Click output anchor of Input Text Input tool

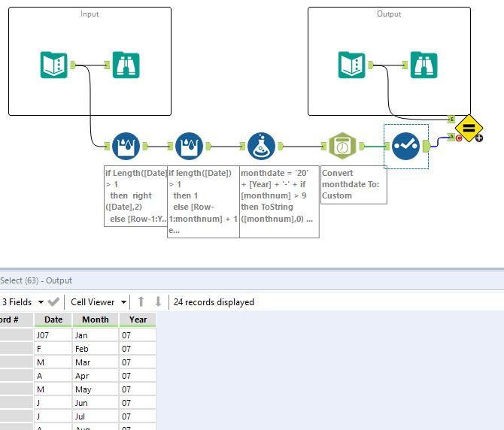coord(73,65)
